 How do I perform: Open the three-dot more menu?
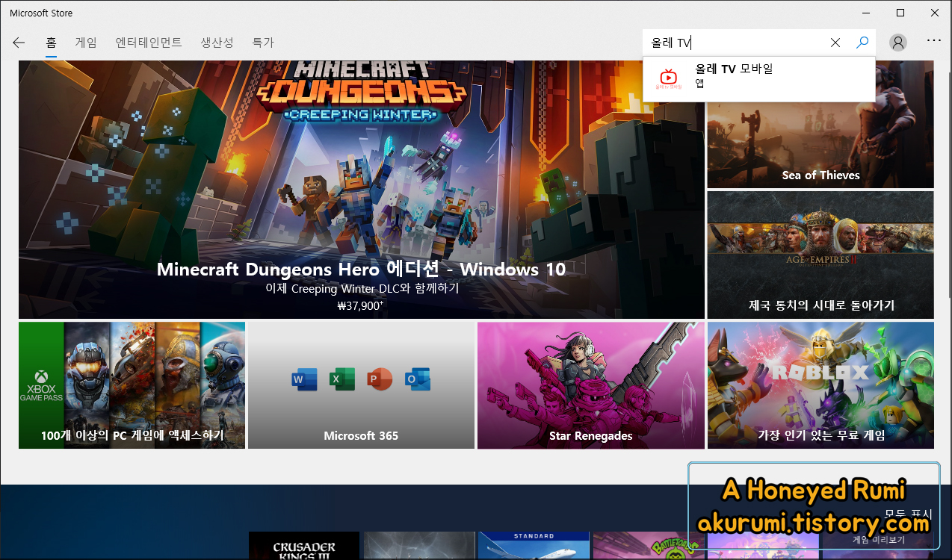click(933, 40)
